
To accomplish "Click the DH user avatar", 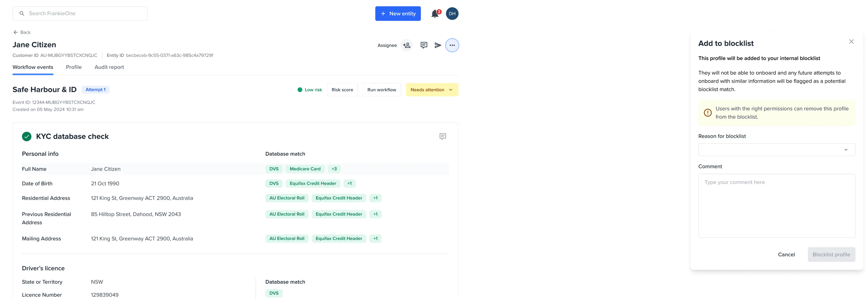I will point(452,14).
